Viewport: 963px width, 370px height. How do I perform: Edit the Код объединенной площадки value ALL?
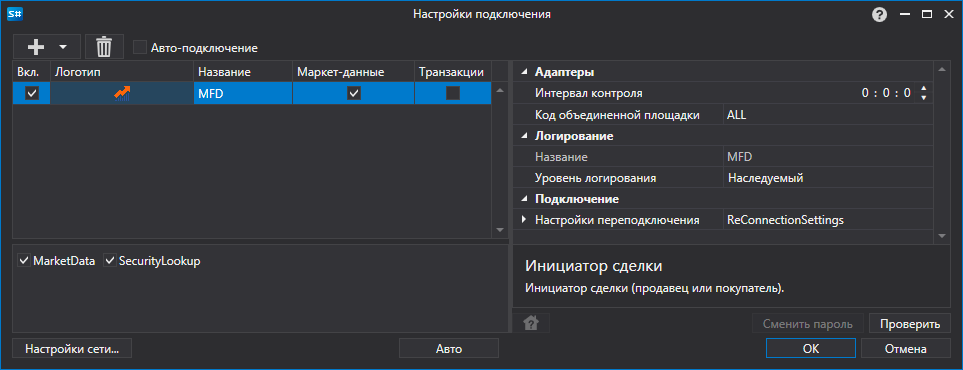click(827, 114)
